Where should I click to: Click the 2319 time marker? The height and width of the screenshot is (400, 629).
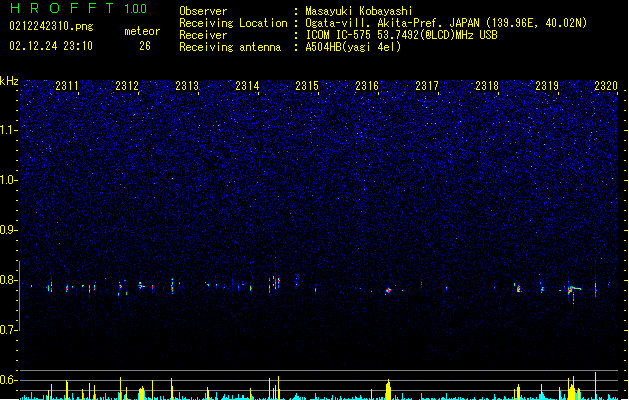coord(547,86)
